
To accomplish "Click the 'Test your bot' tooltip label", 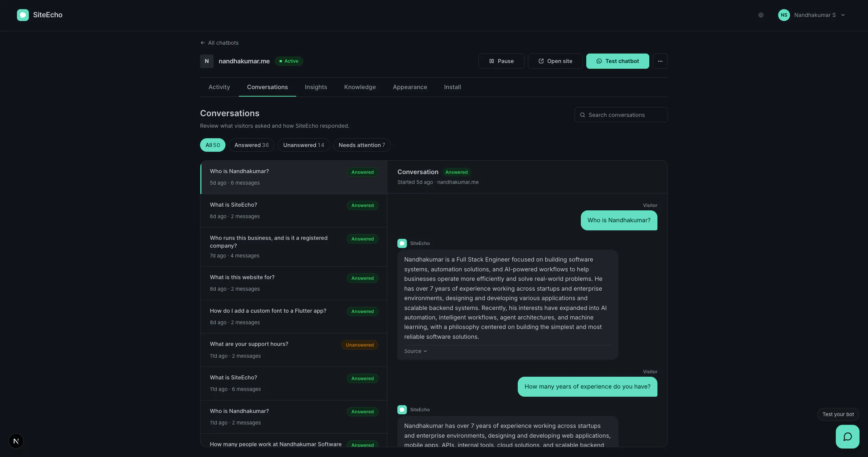I will click(x=838, y=414).
